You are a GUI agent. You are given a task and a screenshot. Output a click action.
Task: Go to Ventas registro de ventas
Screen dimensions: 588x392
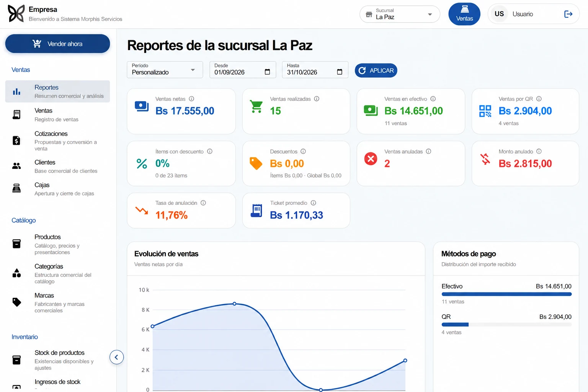57,115
